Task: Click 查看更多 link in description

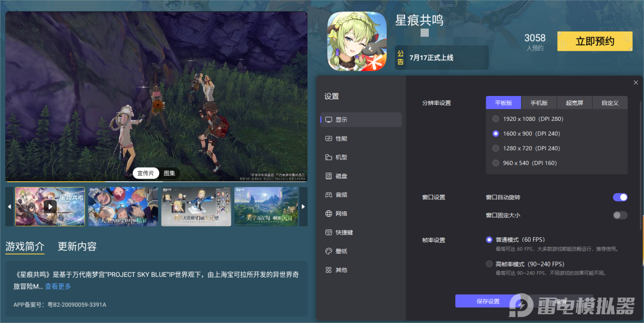Action: click(58, 286)
